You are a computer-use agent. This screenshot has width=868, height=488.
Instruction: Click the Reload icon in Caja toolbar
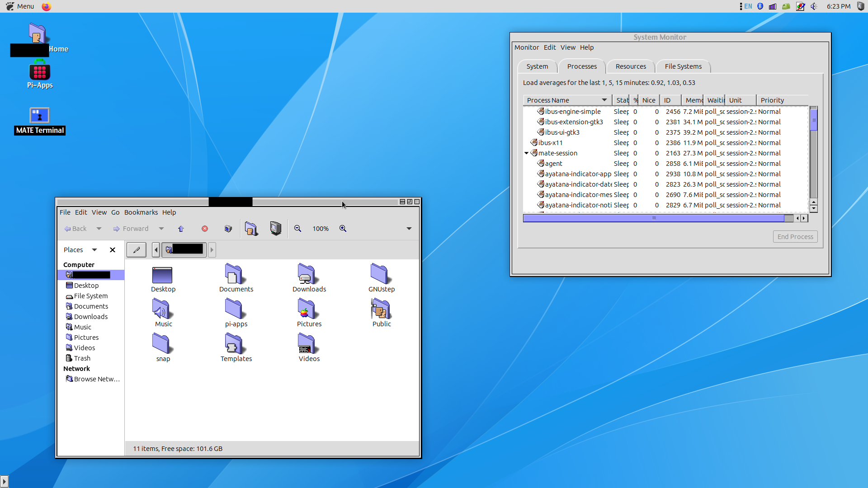tap(228, 229)
